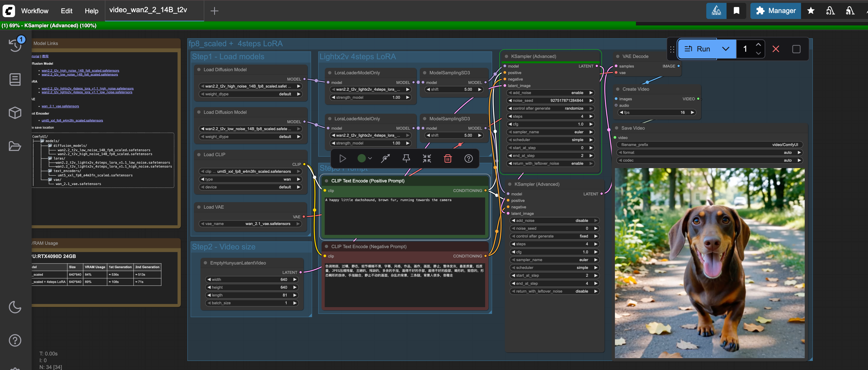Collapse the VAE Decode node dot

tap(618, 56)
